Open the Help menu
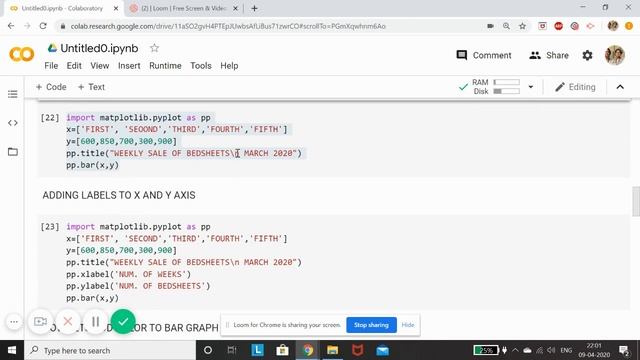This screenshot has height=360, width=640. (229, 66)
